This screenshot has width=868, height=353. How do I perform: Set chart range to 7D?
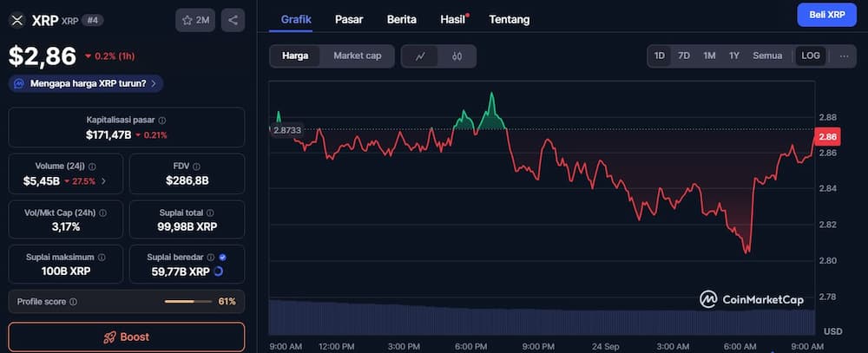point(684,56)
